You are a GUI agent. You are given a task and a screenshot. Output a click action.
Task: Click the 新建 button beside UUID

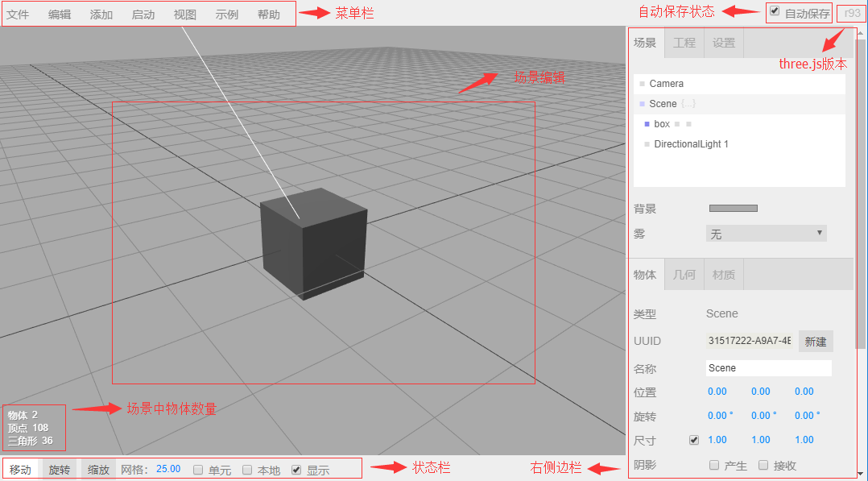click(816, 342)
